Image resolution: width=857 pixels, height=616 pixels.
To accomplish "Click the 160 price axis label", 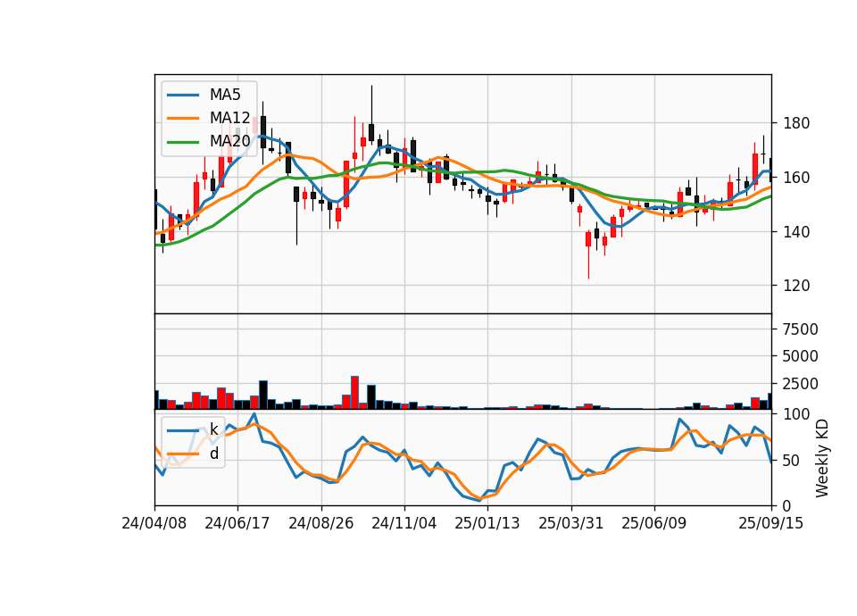I will [796, 178].
